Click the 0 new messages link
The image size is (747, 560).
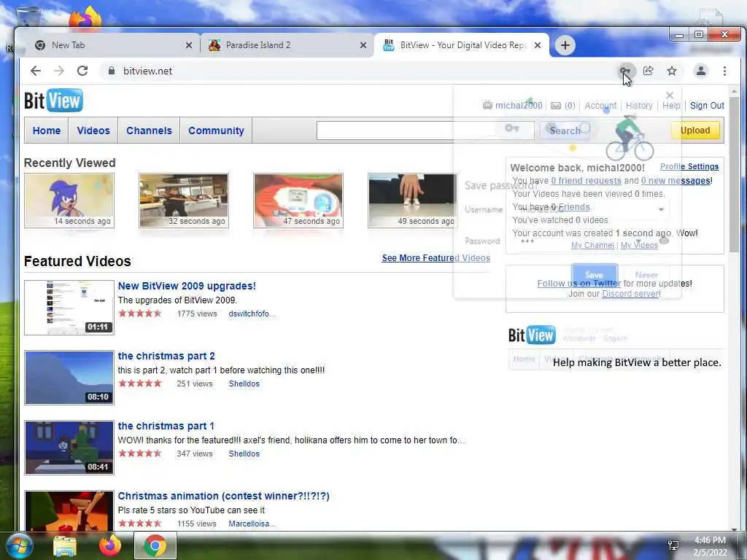[x=676, y=181]
